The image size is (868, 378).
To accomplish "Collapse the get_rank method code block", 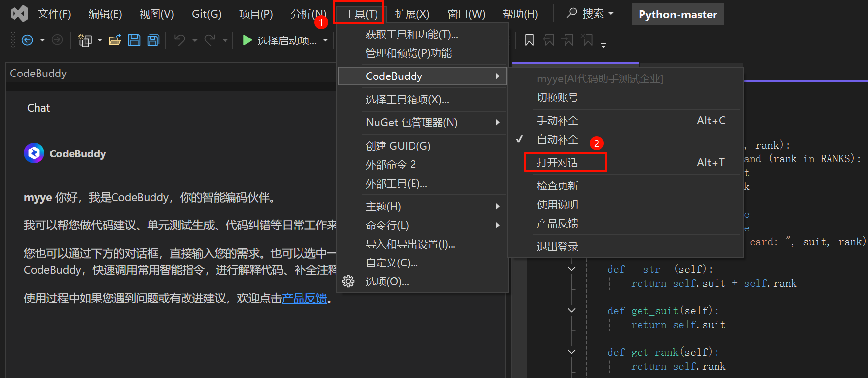I will [x=571, y=352].
